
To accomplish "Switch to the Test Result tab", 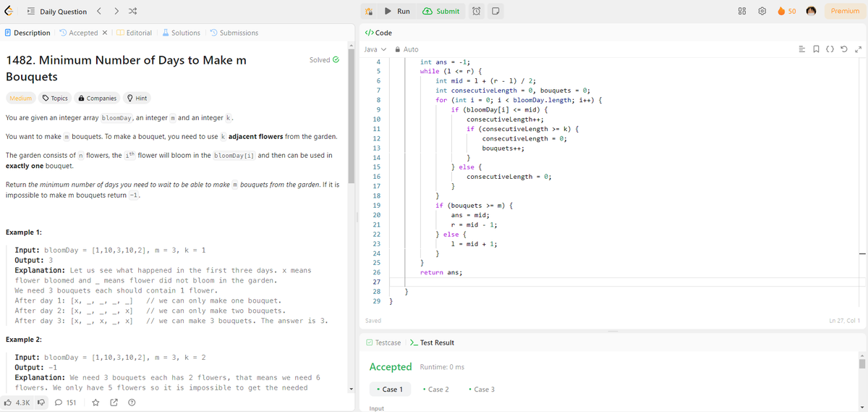I will click(432, 342).
